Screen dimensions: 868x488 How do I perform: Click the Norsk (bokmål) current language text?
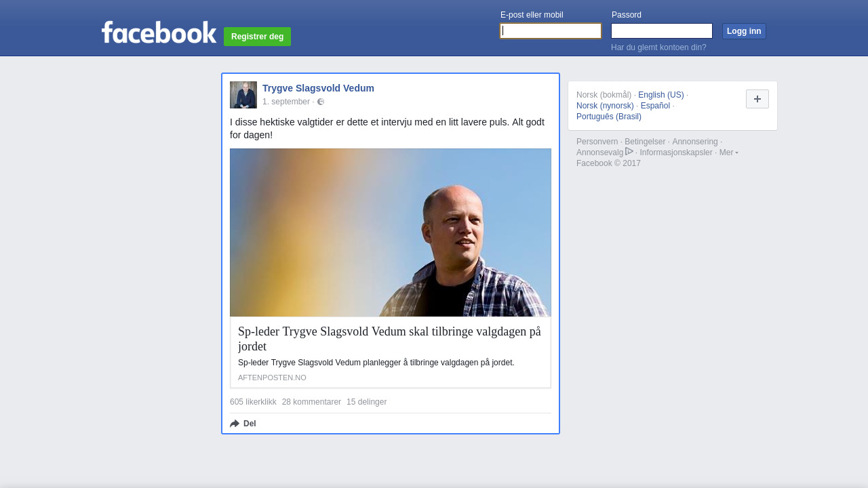[604, 95]
